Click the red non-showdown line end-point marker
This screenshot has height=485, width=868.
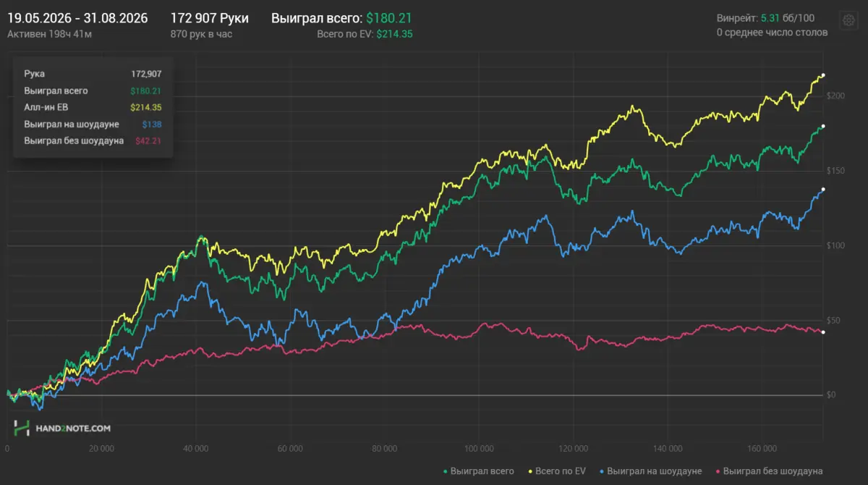point(823,332)
